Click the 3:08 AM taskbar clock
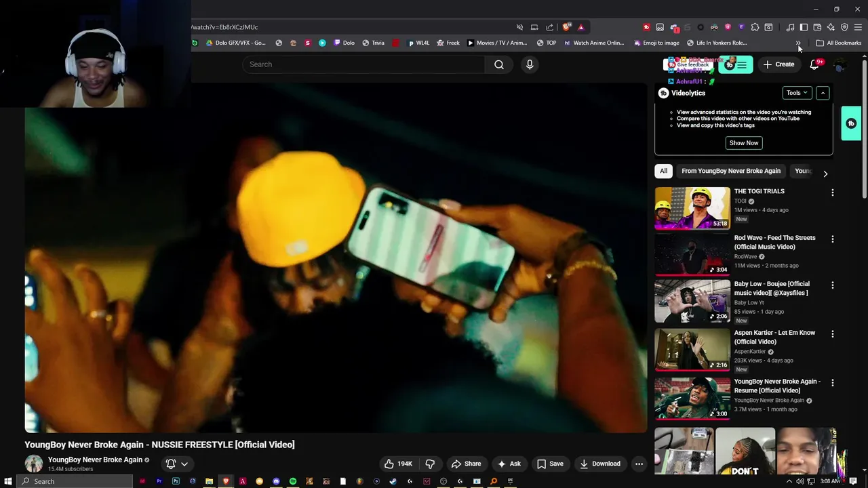 tap(831, 481)
